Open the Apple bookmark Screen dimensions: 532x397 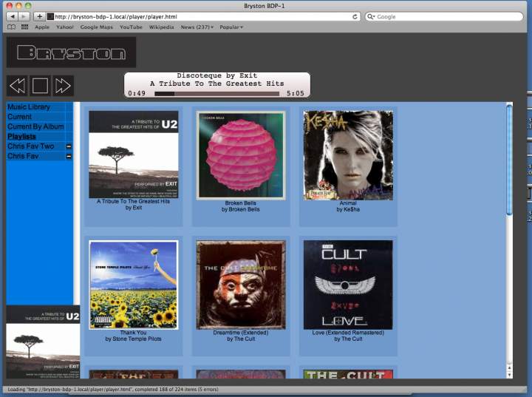point(42,27)
